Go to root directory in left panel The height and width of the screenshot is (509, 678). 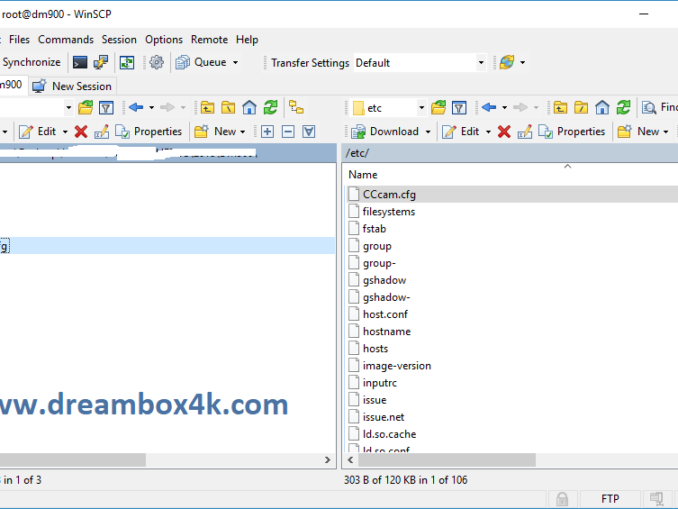(228, 108)
